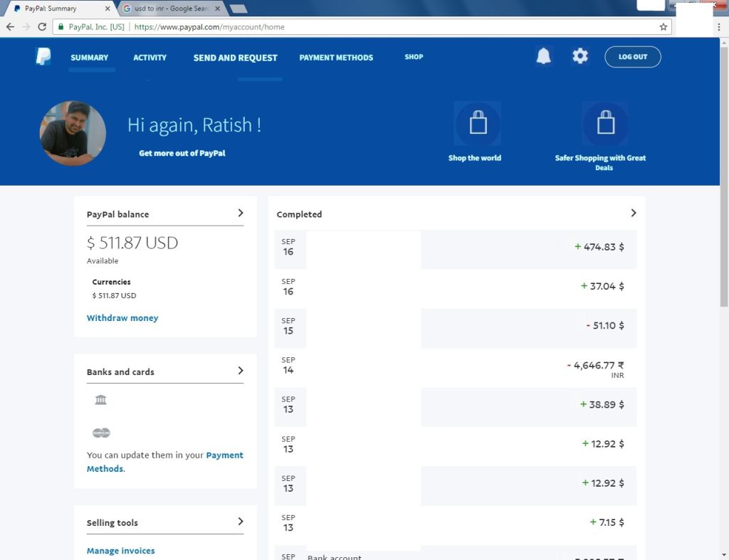Switch to the PayPal: Summary tab
The image size is (729, 560).
61,9
